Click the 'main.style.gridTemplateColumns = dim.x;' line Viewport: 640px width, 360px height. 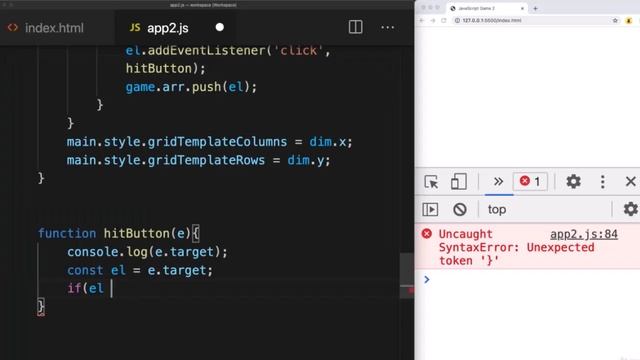[x=209, y=142]
